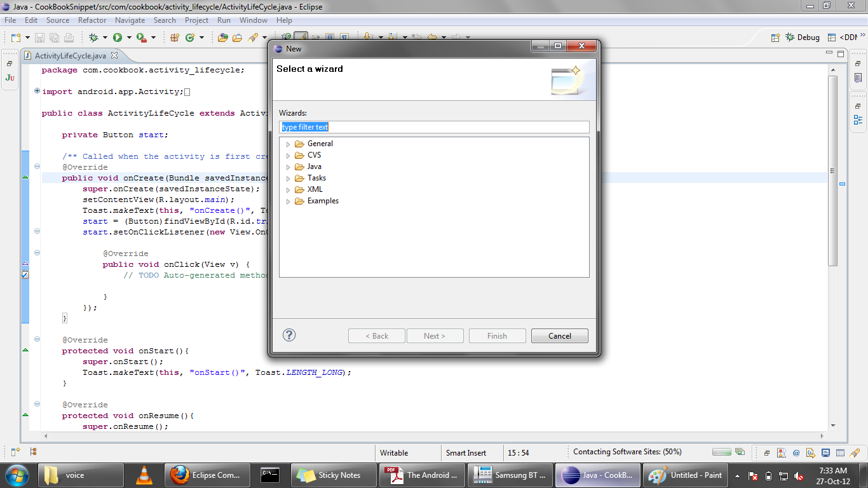The width and height of the screenshot is (868, 488).
Task: Click the green Run button icon
Action: tap(118, 37)
